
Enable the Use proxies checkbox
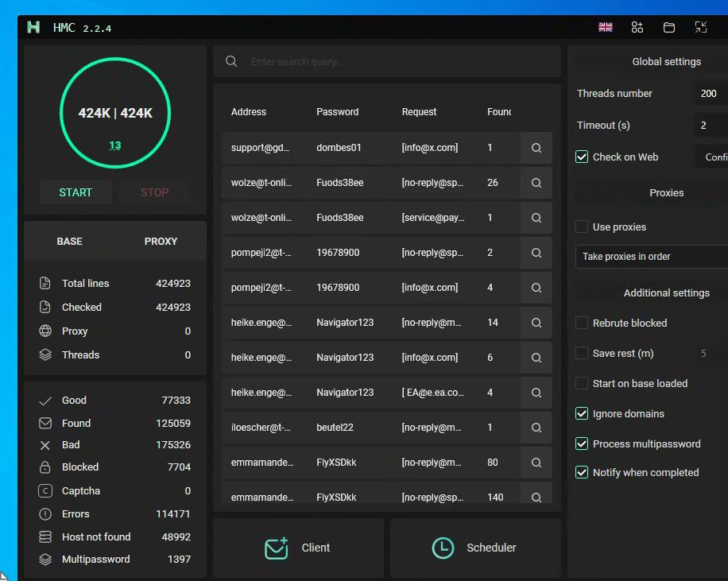(x=582, y=227)
